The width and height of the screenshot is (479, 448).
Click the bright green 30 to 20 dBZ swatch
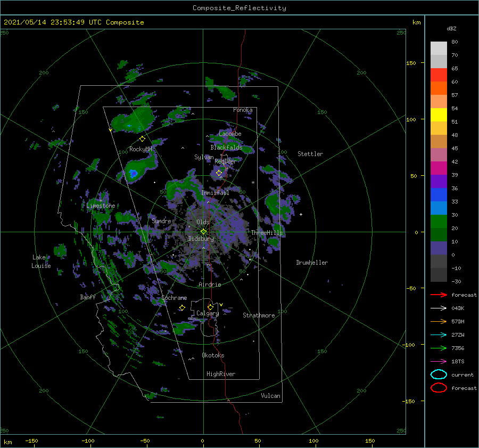click(x=439, y=222)
